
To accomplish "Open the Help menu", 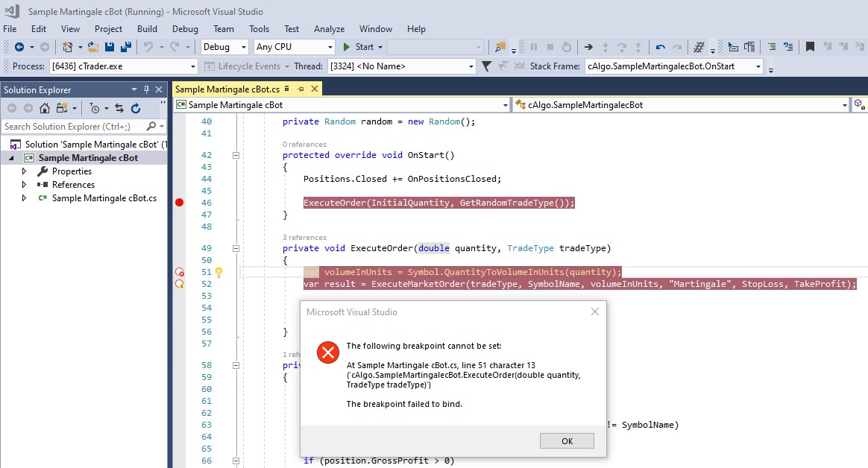I will (416, 29).
